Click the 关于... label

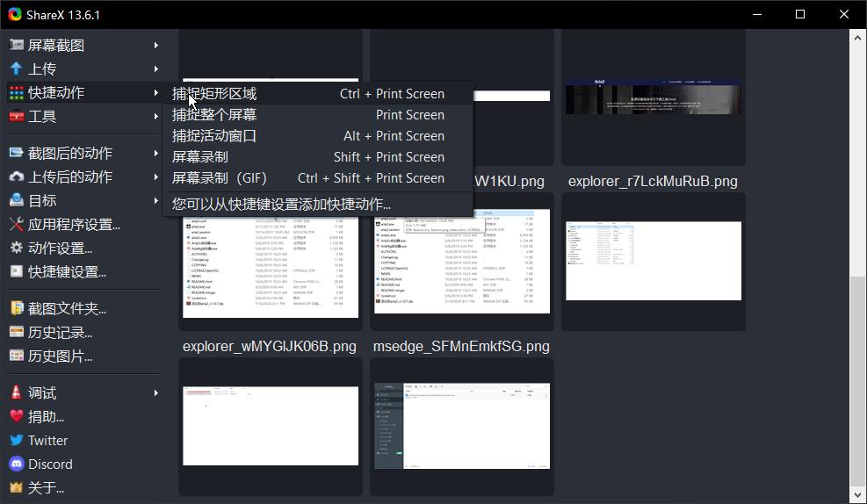[46, 488]
